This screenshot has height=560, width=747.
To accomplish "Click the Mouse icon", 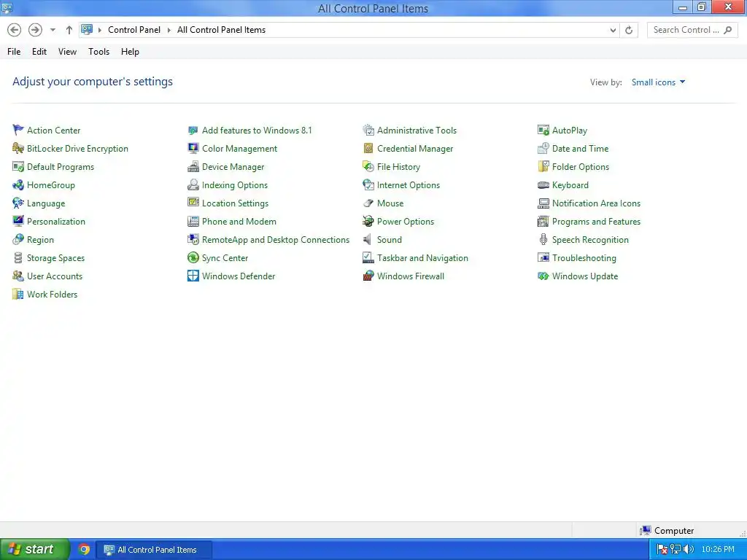I will (368, 203).
